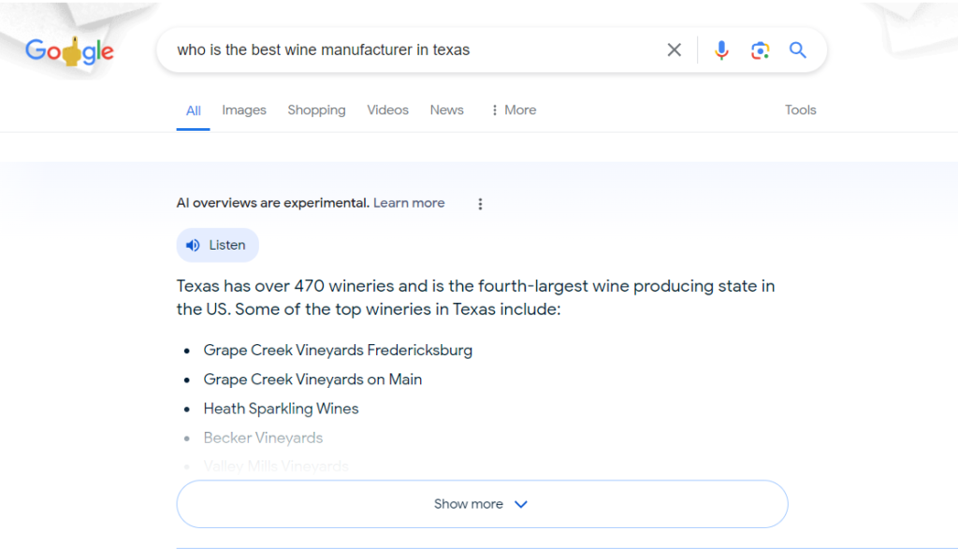Screen dimensions: 958x560
Task: Select Grape Creek Vineyards on Main item
Action: [x=312, y=380]
